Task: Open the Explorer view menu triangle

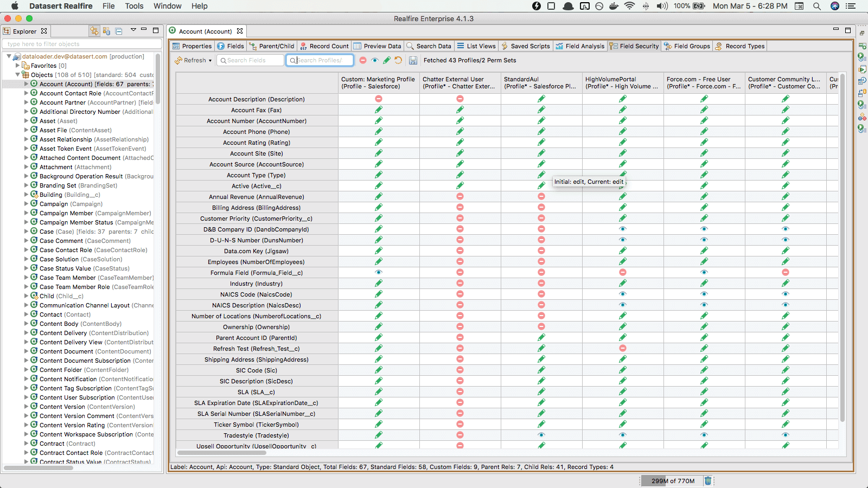Action: [133, 30]
